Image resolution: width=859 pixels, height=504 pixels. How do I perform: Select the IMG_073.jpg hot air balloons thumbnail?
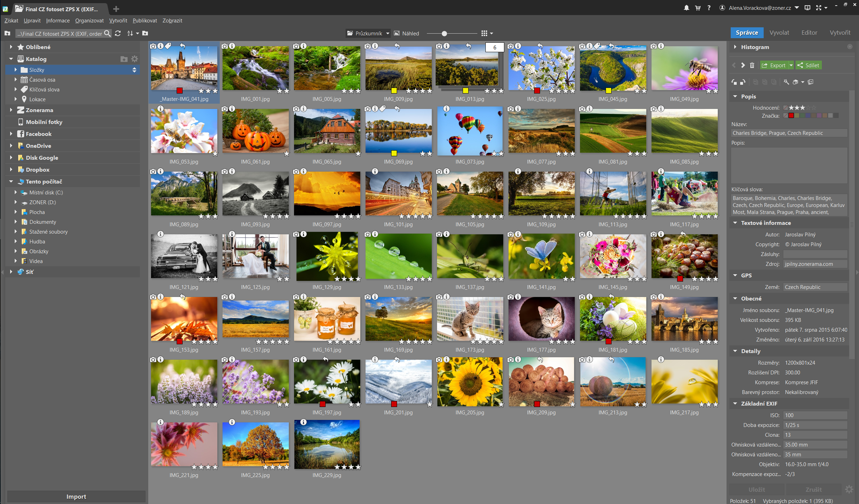(x=470, y=131)
